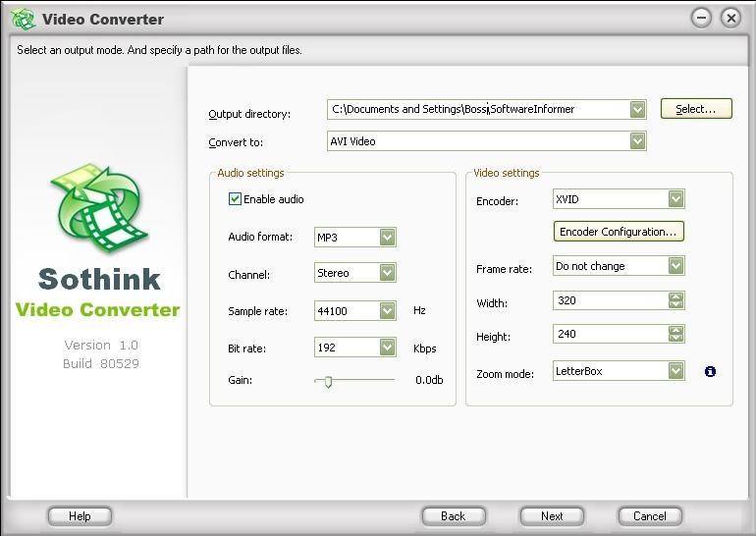Open the Channel Stereo dropdown
Image resolution: width=756 pixels, height=536 pixels.
(387, 273)
